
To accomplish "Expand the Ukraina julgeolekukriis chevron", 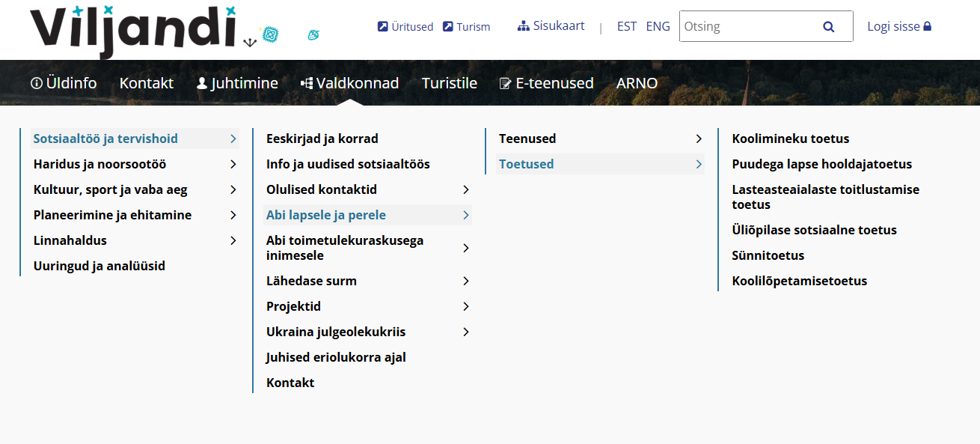I will coord(466,332).
